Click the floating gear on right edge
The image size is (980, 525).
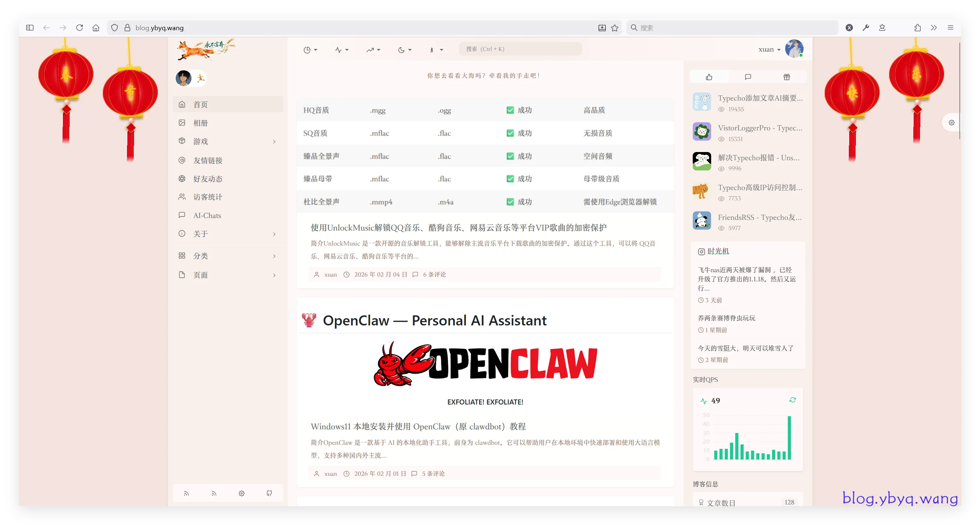[952, 123]
